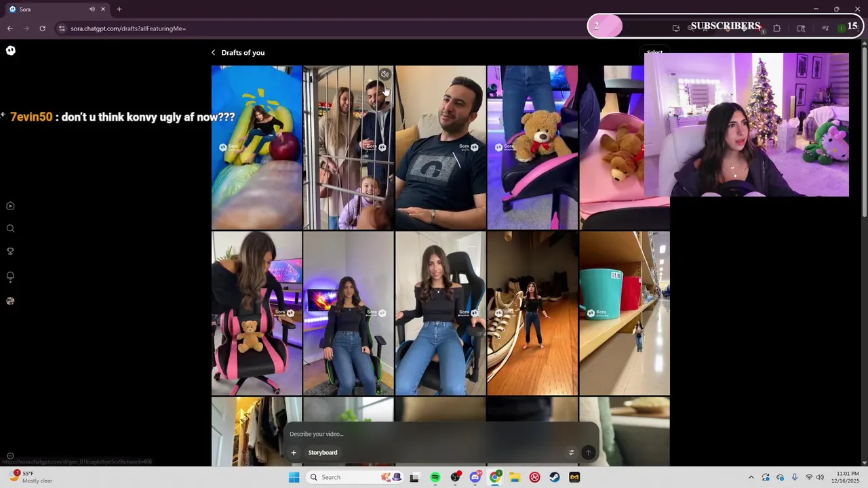The image size is (868, 488).
Task: Open notifications bell in Sora sidebar
Action: click(10, 276)
